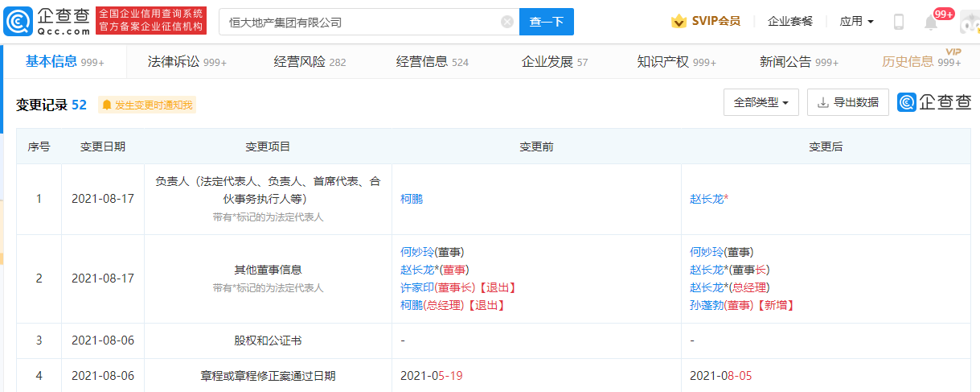Enable 发生变更时通知我 notification
Image resolution: width=980 pixels, height=392 pixels.
(x=147, y=105)
